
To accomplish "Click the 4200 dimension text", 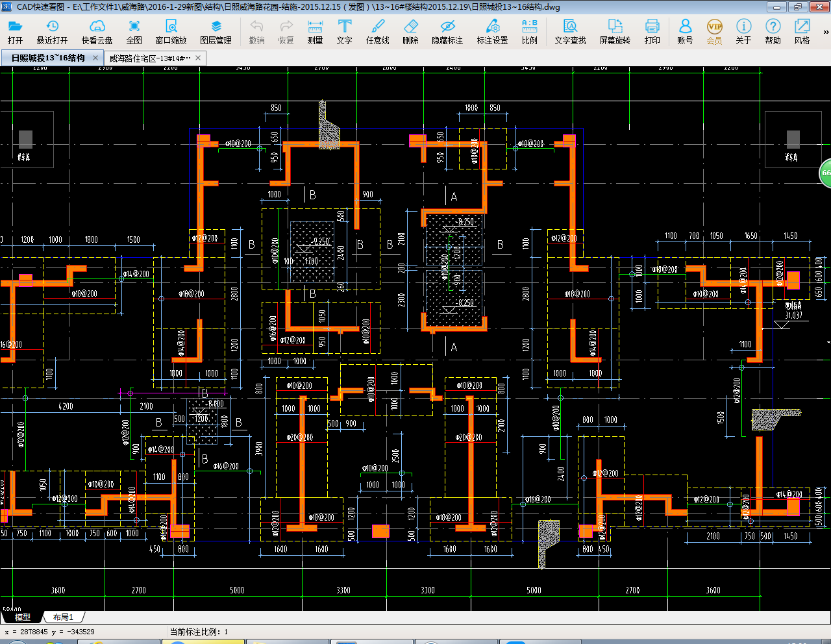I will 66,406.
